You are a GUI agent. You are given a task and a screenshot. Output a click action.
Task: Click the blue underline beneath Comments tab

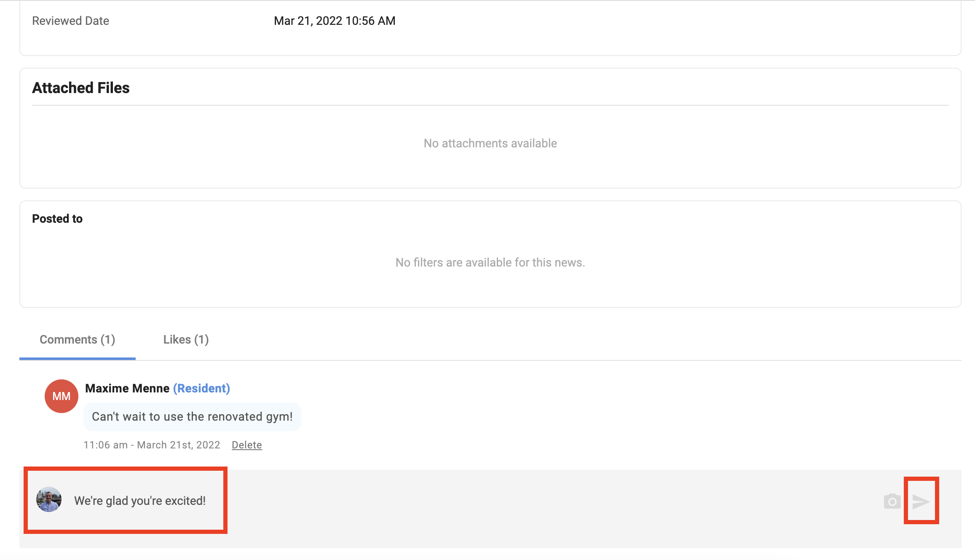coord(78,359)
